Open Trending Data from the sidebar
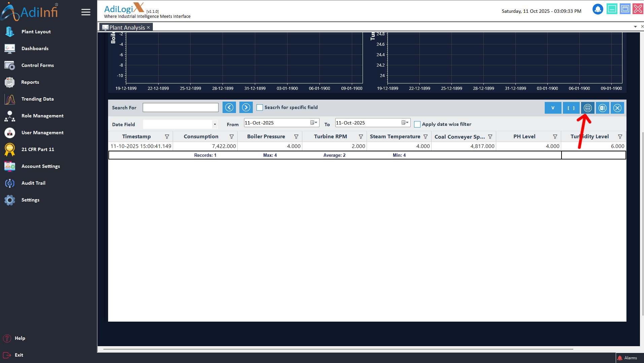644x363 pixels. pyautogui.click(x=37, y=99)
